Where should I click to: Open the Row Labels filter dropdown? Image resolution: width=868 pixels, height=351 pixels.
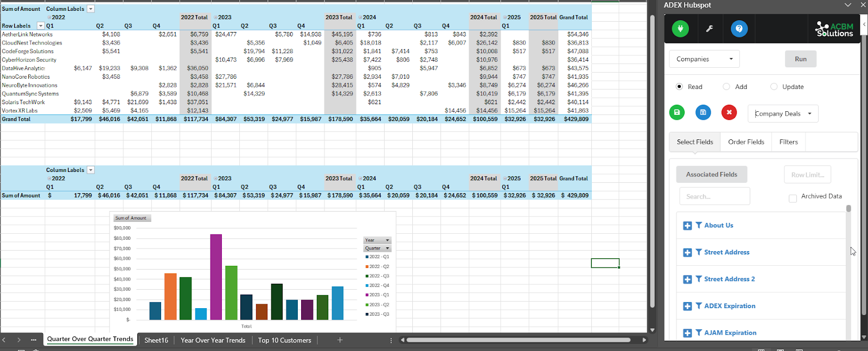pos(40,26)
